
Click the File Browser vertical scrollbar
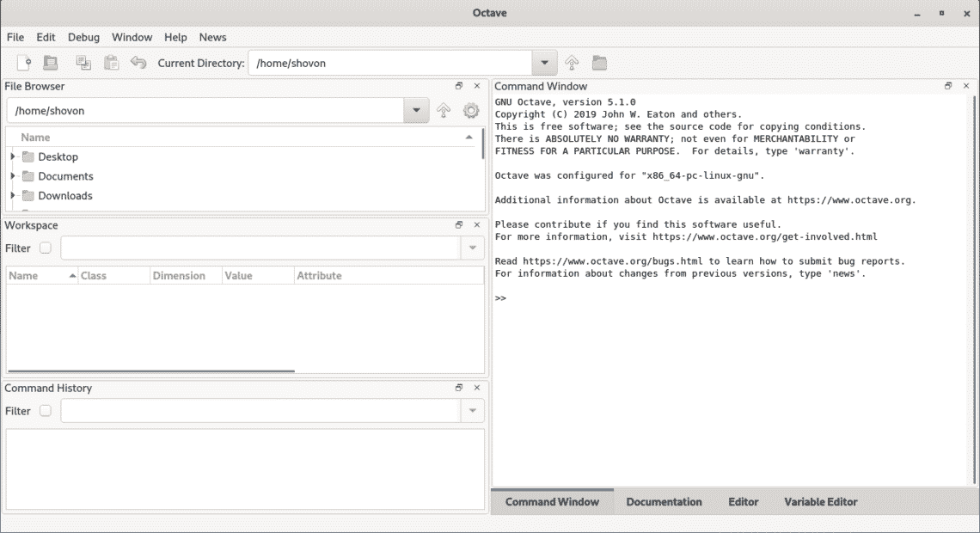pyautogui.click(x=483, y=144)
